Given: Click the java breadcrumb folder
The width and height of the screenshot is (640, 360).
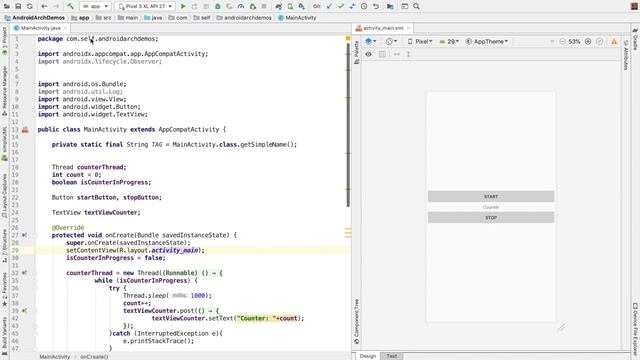Looking at the screenshot, I should (153, 18).
